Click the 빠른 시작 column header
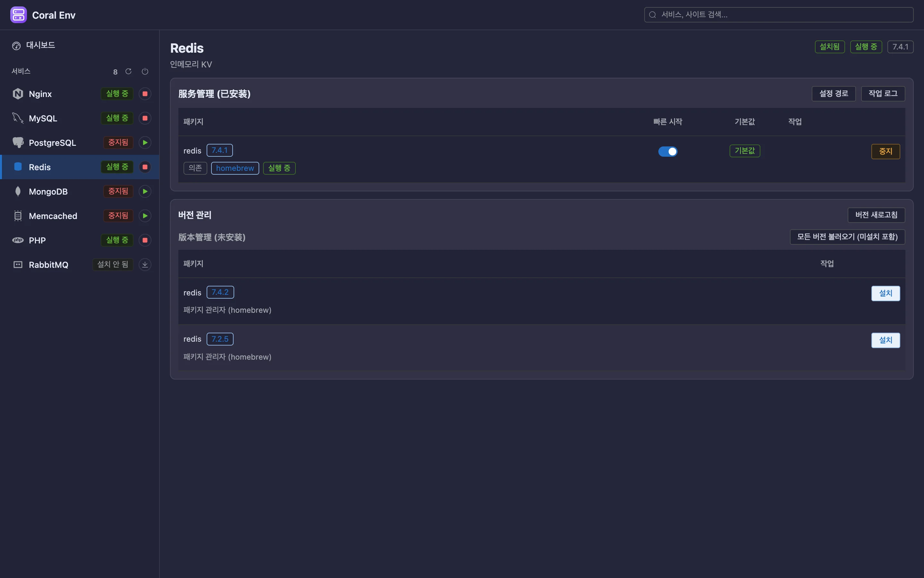Image resolution: width=924 pixels, height=578 pixels. point(667,122)
